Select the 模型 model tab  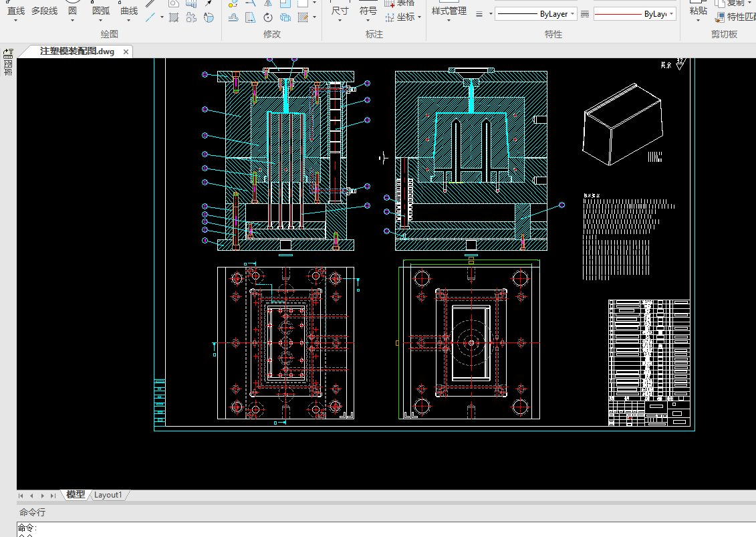76,495
